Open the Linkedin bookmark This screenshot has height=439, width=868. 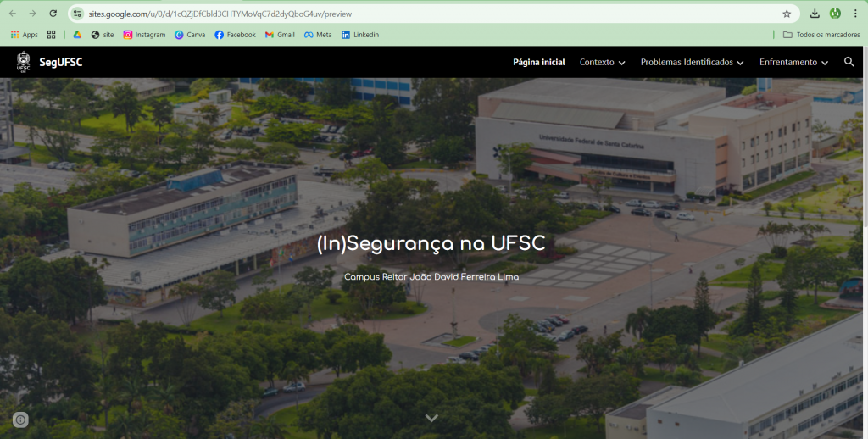[360, 34]
